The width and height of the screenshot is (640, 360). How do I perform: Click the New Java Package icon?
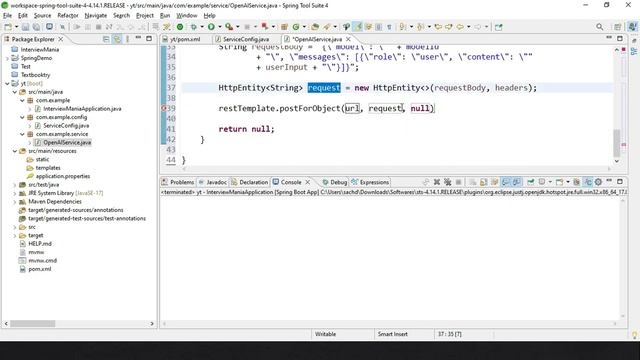(284, 27)
